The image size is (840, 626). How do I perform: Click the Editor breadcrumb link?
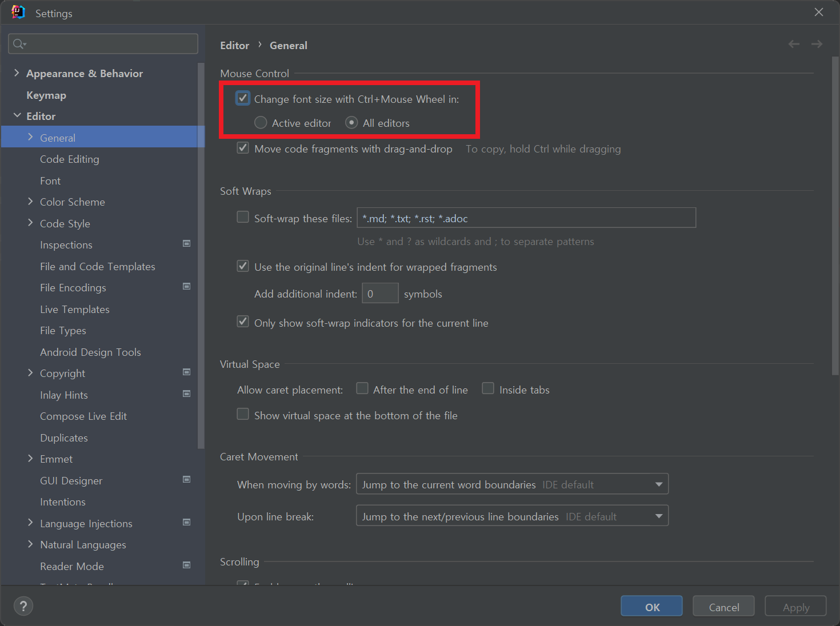tap(235, 45)
